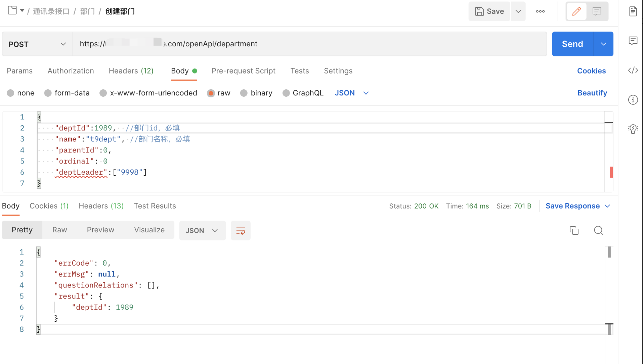
Task: Select the Raw response view
Action: (x=59, y=230)
